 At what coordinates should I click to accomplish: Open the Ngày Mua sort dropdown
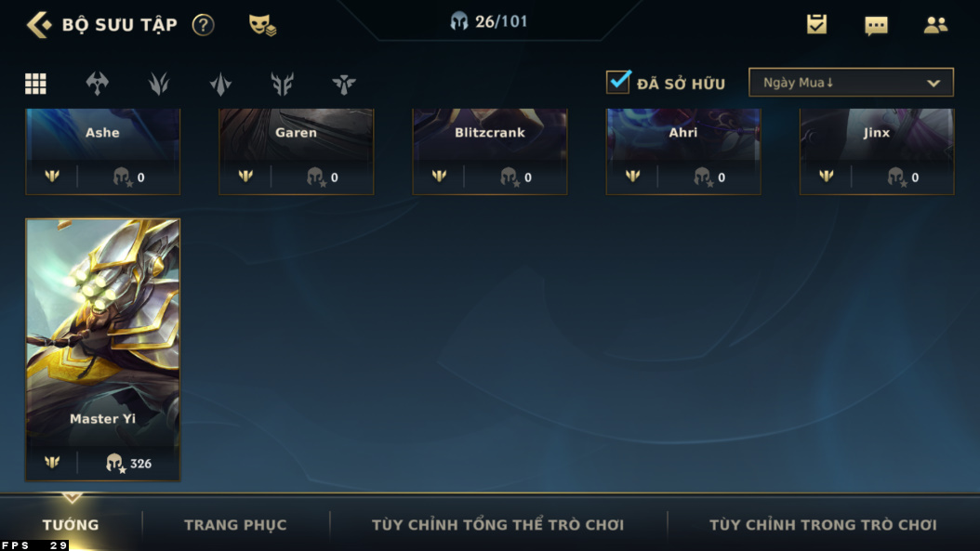pyautogui.click(x=851, y=83)
